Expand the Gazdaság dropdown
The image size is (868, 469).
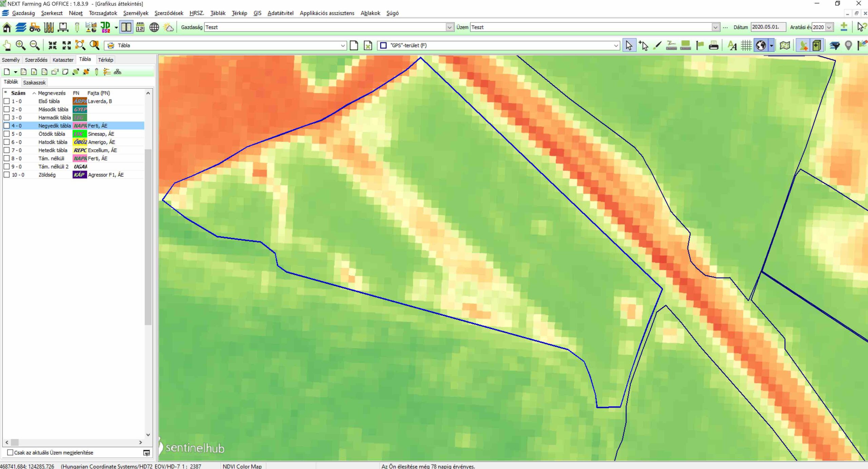point(450,27)
